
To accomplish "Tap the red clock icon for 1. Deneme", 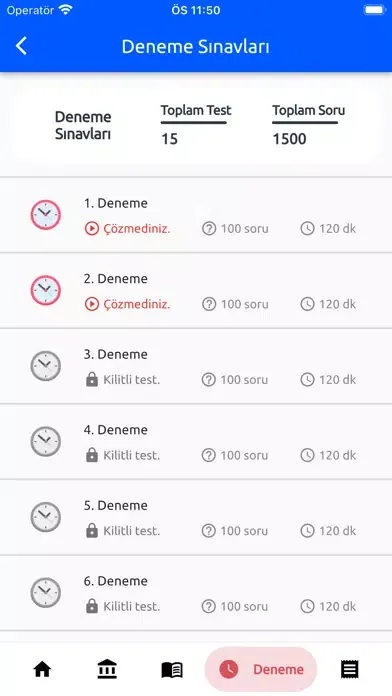I will point(45,215).
